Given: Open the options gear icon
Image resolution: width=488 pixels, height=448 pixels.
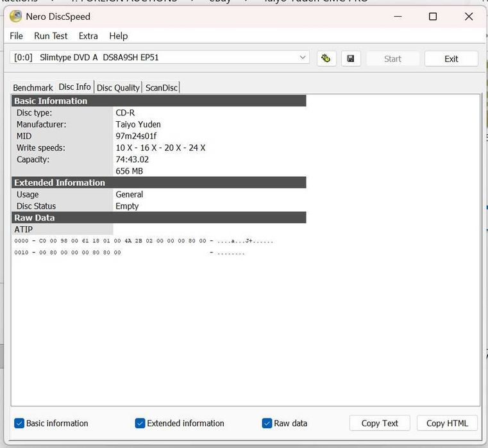Looking at the screenshot, I should coord(326,58).
